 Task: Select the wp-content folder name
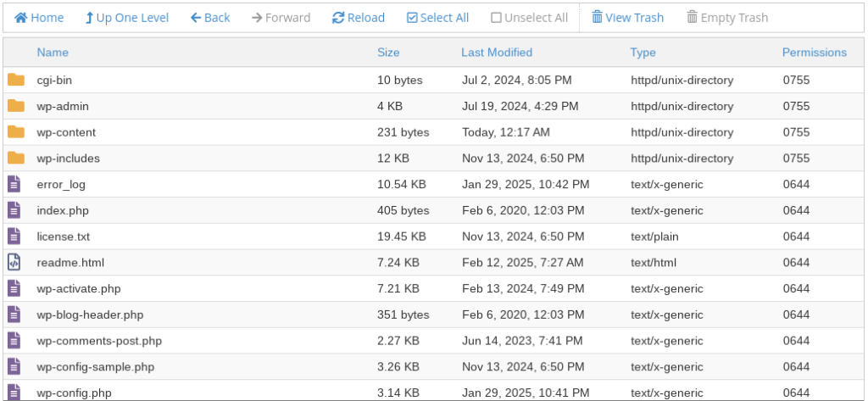pos(66,131)
